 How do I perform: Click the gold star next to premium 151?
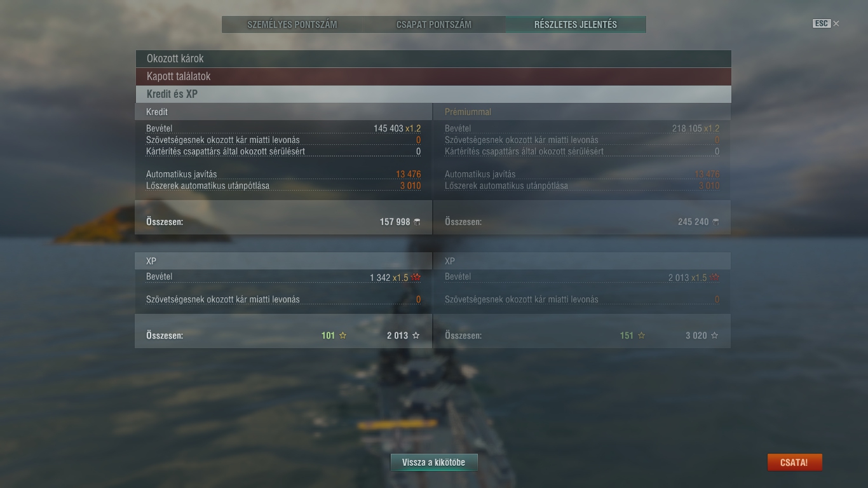[x=642, y=335]
